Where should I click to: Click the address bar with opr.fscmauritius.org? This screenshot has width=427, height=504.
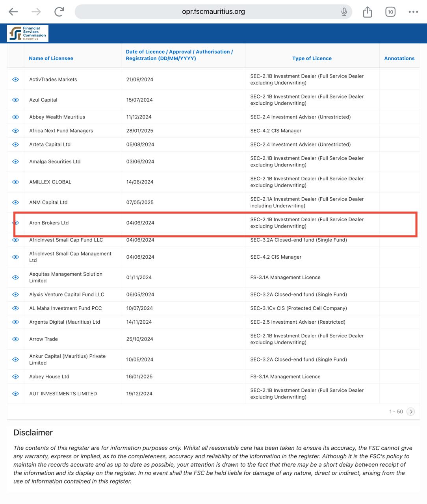coord(213,12)
